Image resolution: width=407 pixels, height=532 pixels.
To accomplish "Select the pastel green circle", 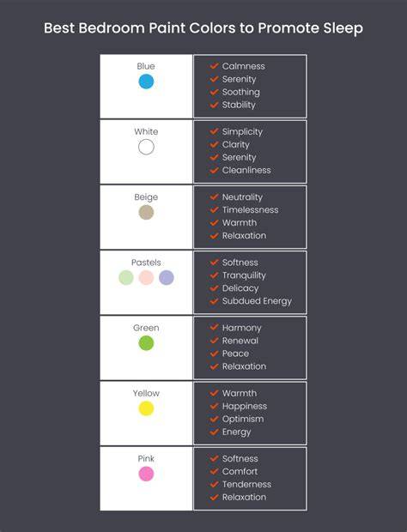I will 126,277.
